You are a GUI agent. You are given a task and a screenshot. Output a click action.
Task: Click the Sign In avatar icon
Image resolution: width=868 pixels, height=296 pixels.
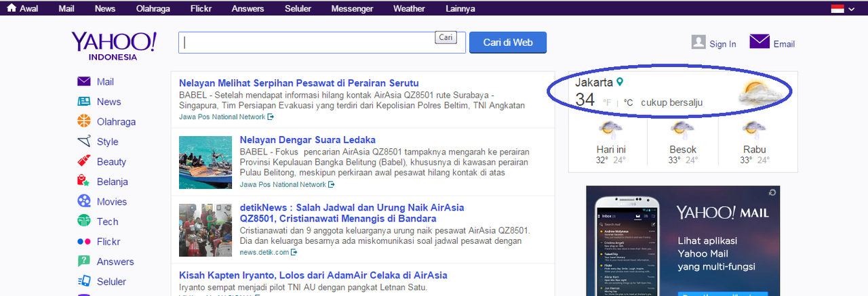(698, 42)
